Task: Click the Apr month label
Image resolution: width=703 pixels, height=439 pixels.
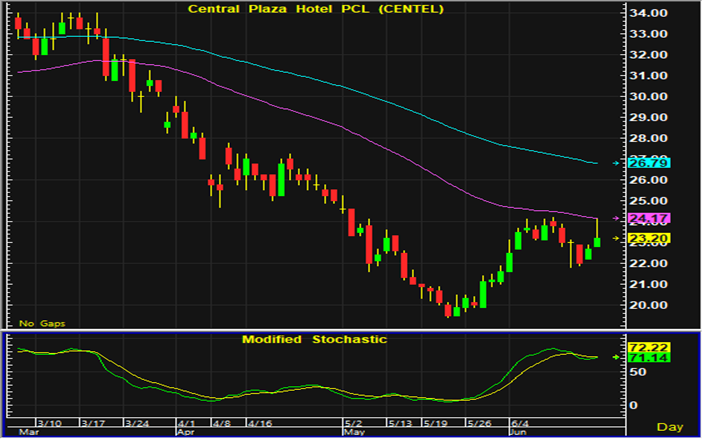Action: [186, 433]
